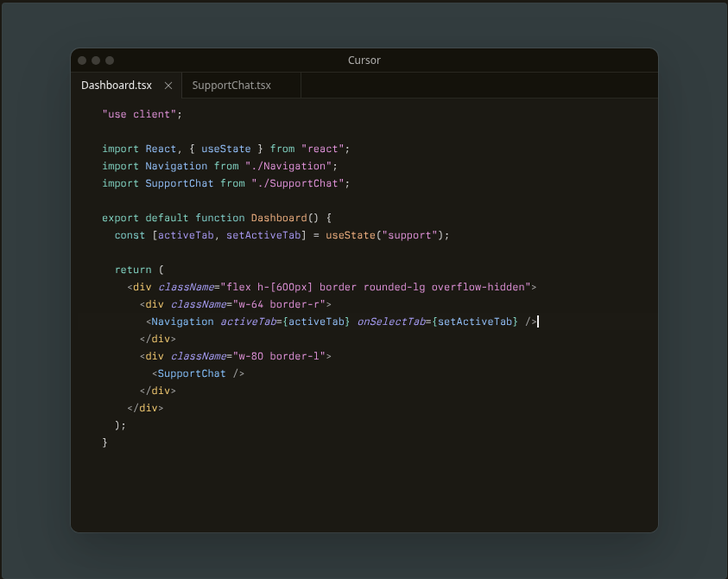This screenshot has width=728, height=579.
Task: Close the Dashboard.tsx tab
Action: coord(168,85)
